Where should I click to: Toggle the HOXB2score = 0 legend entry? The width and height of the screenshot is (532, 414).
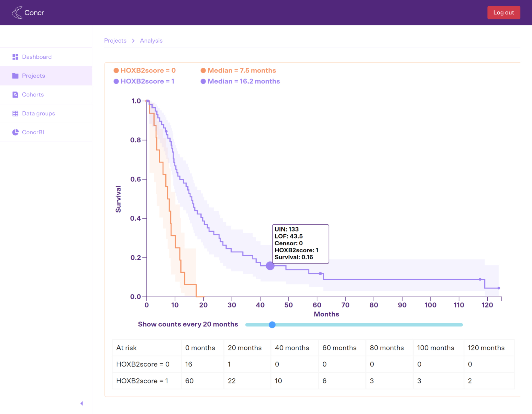(145, 70)
